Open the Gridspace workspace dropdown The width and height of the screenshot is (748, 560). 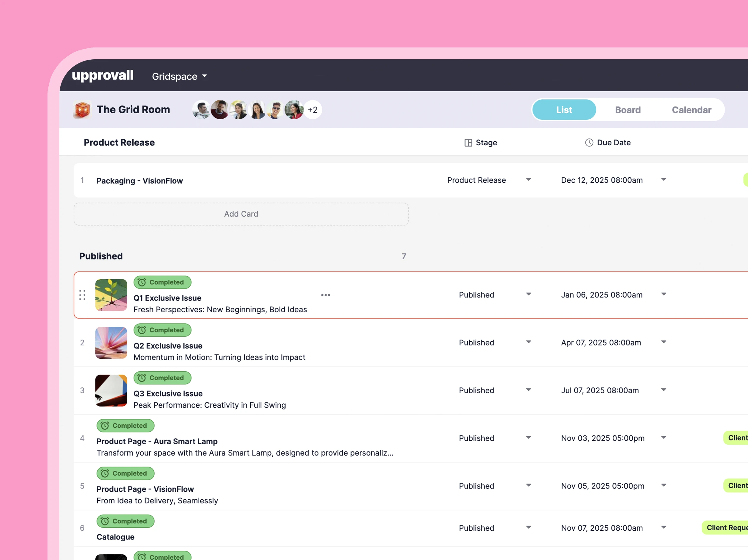[179, 77]
